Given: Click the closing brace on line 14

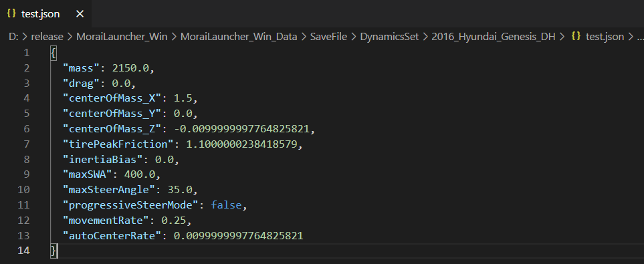Looking at the screenshot, I should (53, 250).
